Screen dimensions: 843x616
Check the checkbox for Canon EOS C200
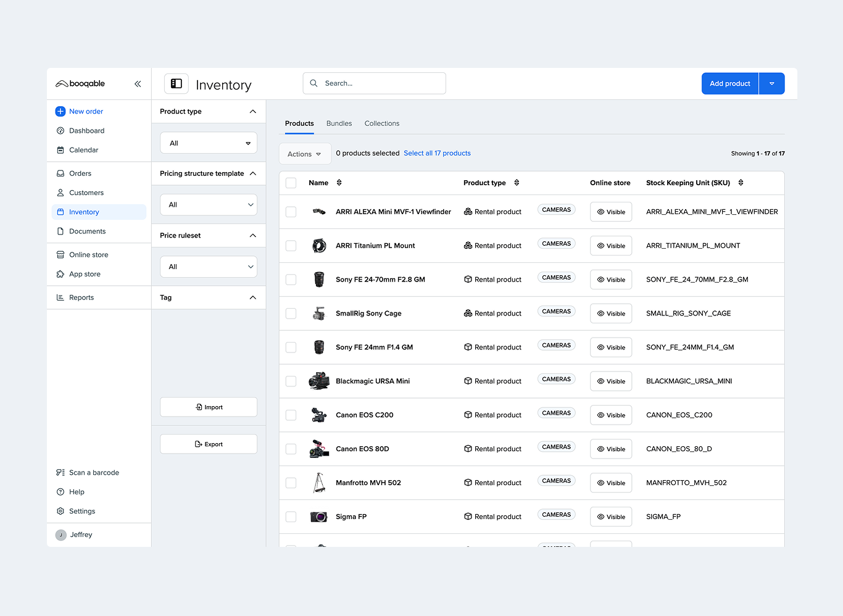pos(291,415)
